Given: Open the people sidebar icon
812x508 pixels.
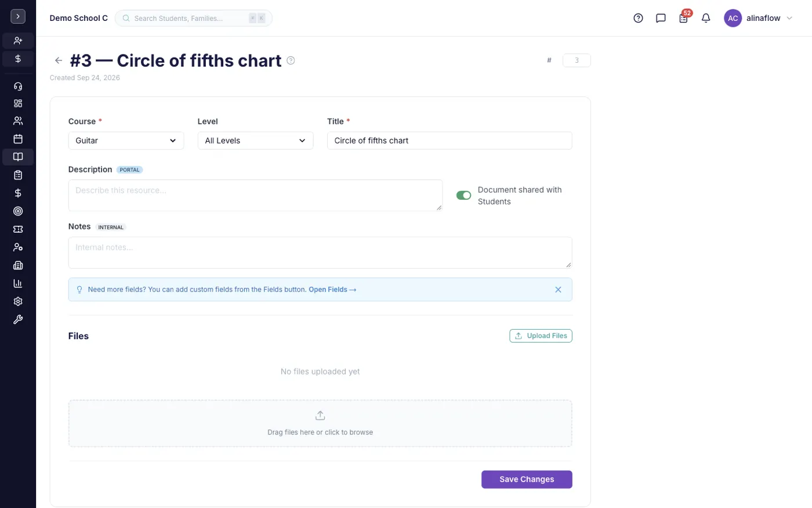Looking at the screenshot, I should (x=18, y=121).
